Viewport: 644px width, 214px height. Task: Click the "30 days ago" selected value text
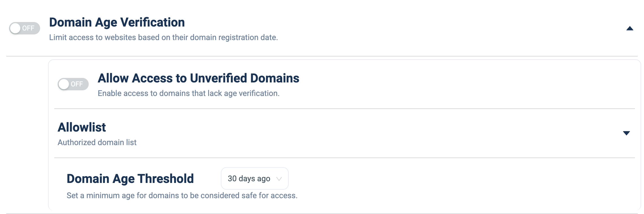249,178
